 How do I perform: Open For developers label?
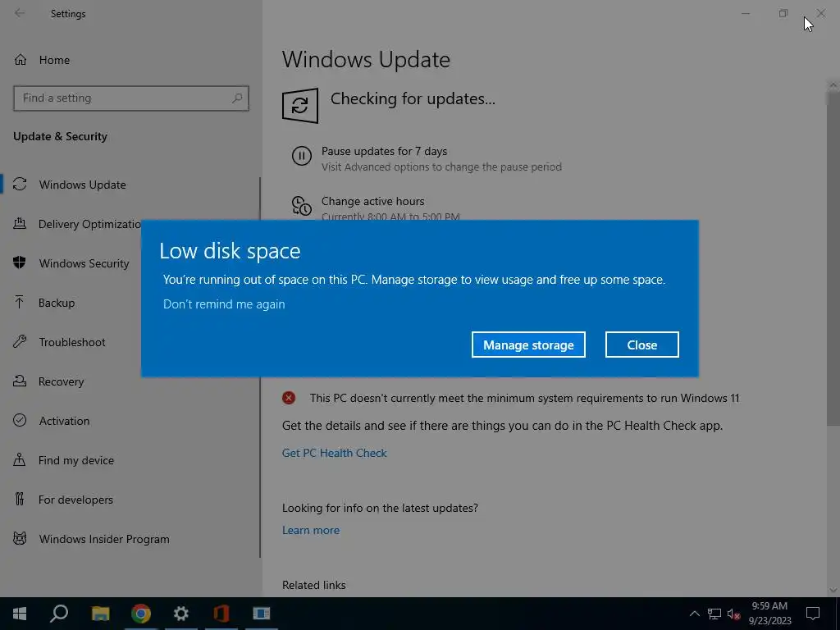pyautogui.click(x=75, y=500)
